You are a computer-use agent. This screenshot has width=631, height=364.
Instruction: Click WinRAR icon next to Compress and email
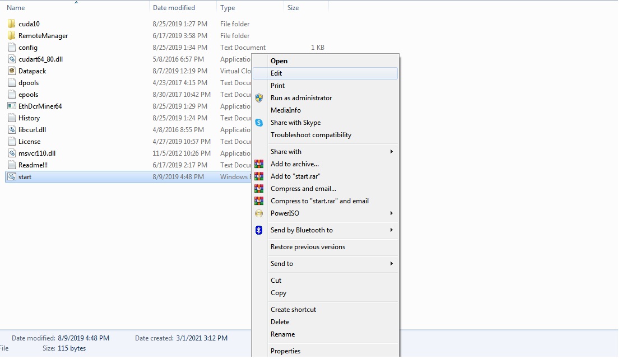pos(259,189)
